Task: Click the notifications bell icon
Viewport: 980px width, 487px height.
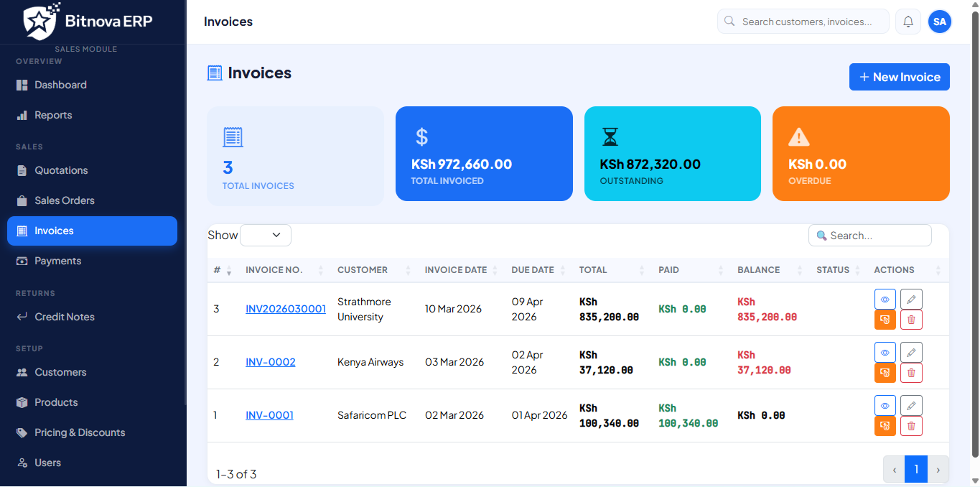Action: click(908, 22)
